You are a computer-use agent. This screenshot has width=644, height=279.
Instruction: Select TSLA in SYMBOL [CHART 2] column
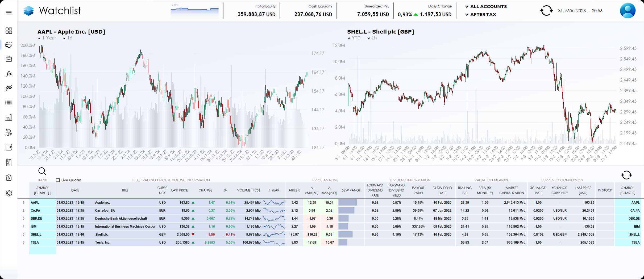click(628, 242)
